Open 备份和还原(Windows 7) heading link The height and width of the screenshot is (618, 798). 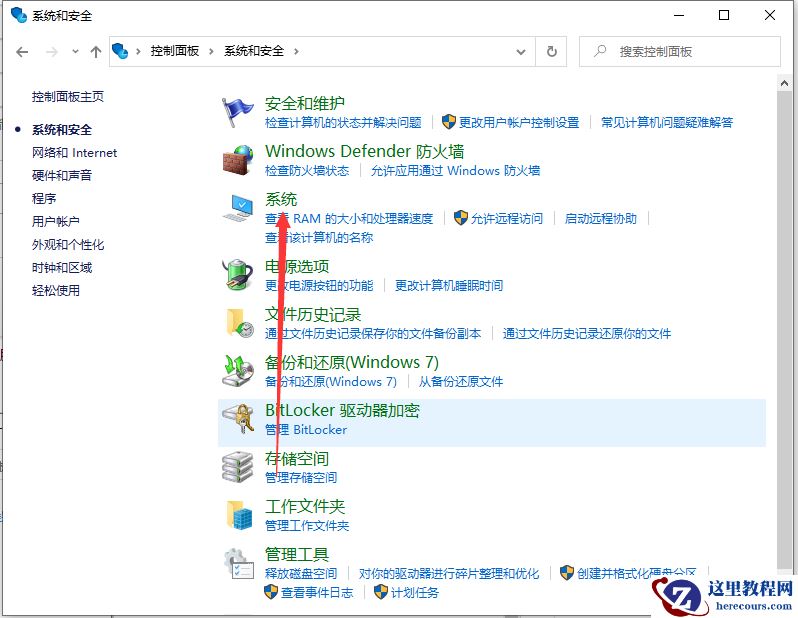click(x=352, y=362)
